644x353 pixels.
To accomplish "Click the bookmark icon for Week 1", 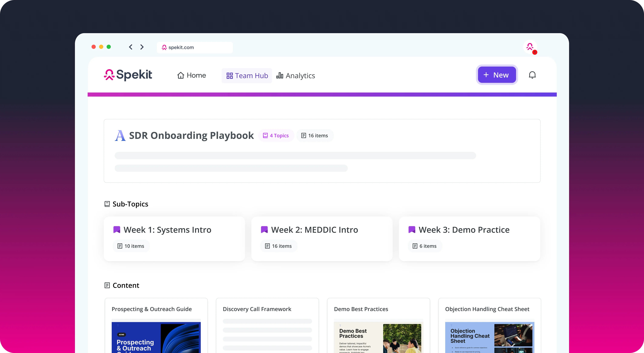I will click(117, 229).
